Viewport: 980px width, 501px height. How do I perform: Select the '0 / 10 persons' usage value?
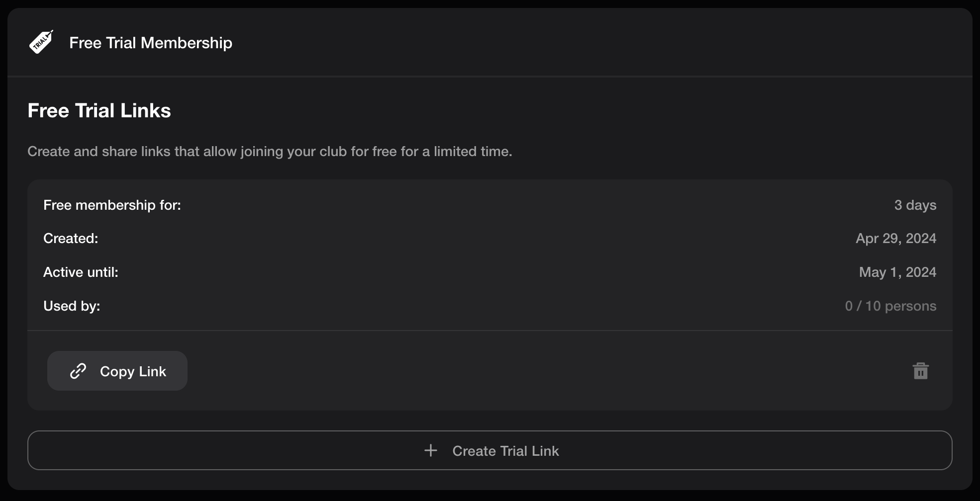(x=890, y=306)
